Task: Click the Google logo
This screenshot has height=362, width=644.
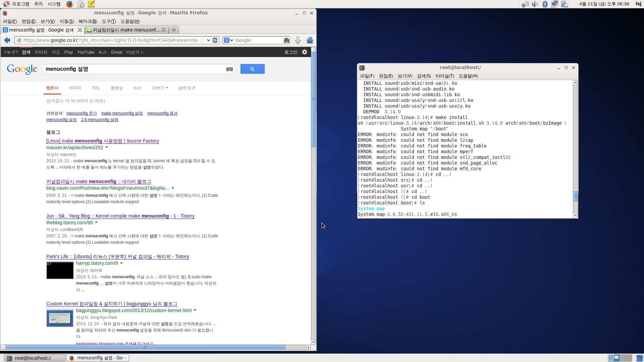Action: [22, 69]
